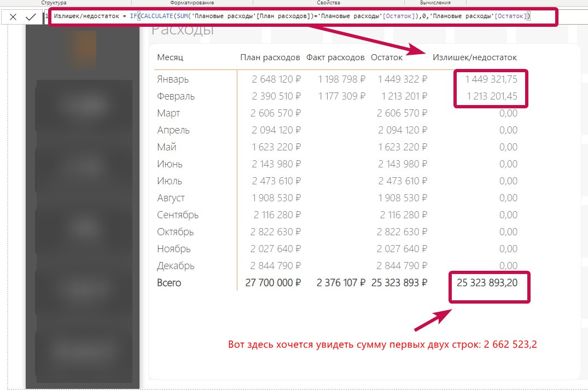Click the October plan value 2 822 630 ₽
This screenshot has width=588, height=390.
pos(276,232)
